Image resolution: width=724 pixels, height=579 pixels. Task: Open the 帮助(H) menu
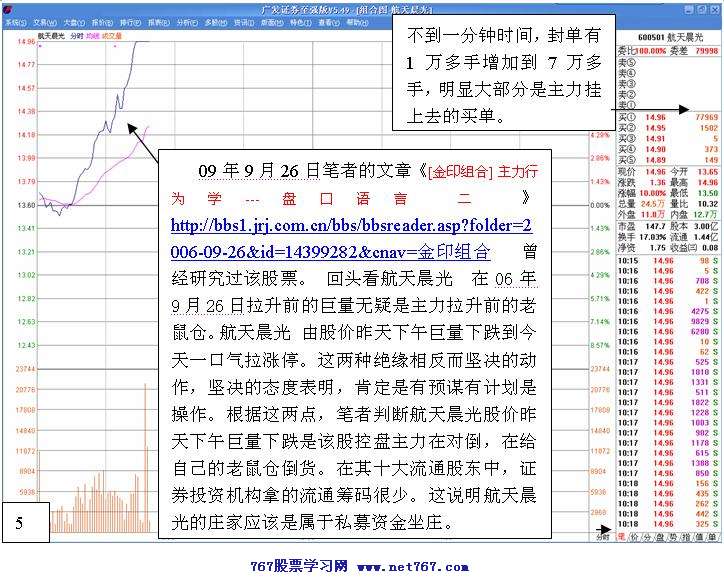[357, 22]
